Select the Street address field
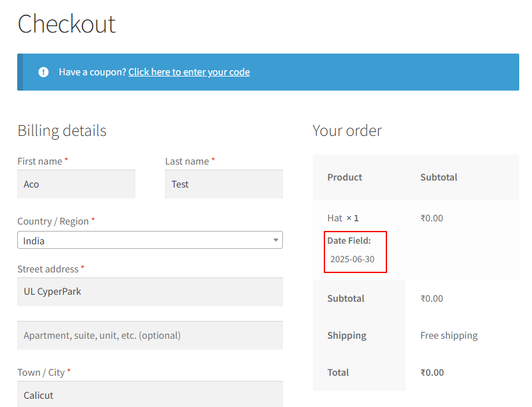The image size is (532, 407). tap(149, 292)
